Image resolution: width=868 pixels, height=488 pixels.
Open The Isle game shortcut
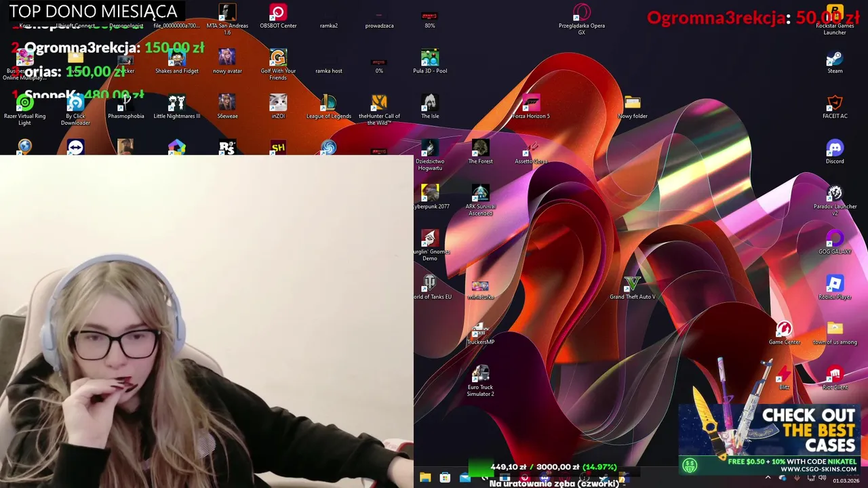430,107
